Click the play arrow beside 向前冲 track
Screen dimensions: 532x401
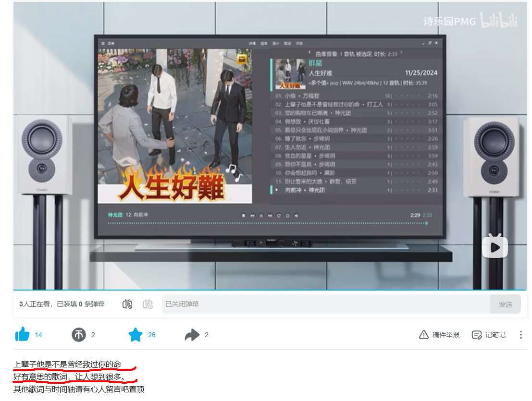pyautogui.click(x=277, y=190)
